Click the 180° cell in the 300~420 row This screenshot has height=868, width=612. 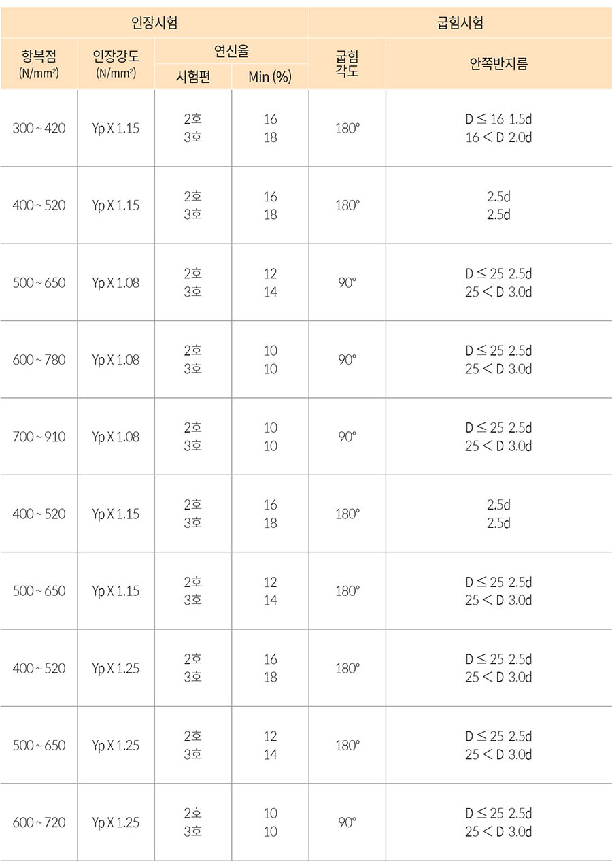click(347, 128)
